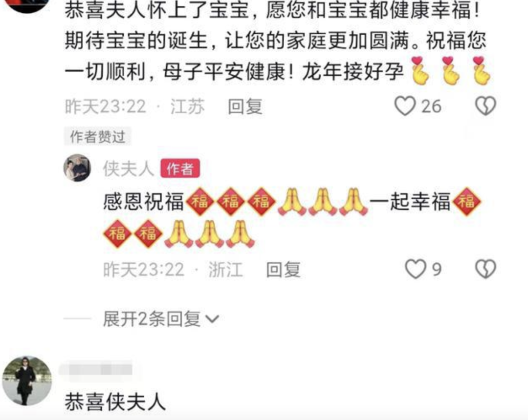Screen dimensions: 528x420
Task: Open the 侠夫人 username link
Action: [x=128, y=168]
